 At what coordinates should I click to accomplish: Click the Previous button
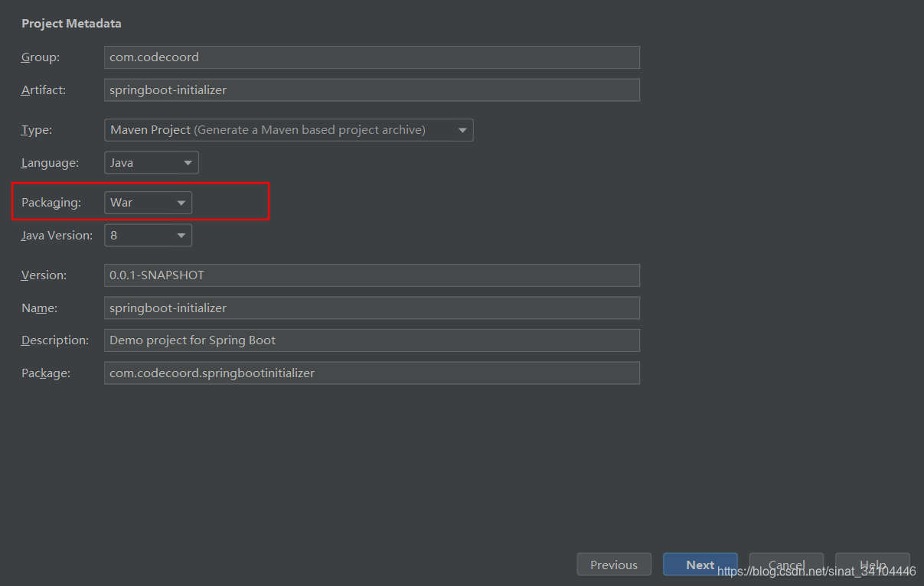(x=614, y=565)
